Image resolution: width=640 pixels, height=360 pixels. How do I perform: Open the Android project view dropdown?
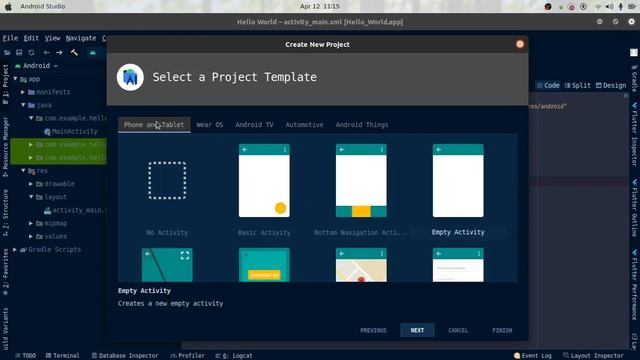coord(36,66)
